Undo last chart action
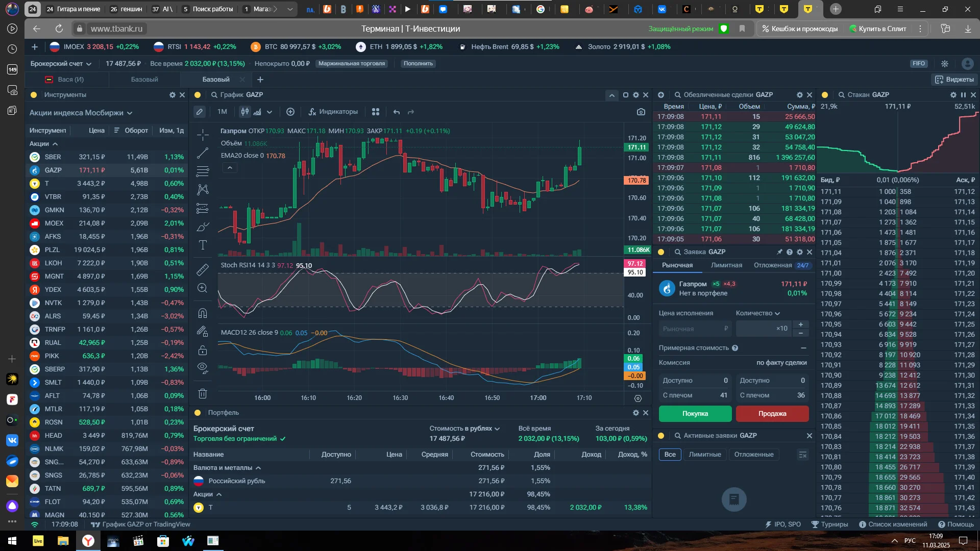This screenshot has height=551, width=980. coord(397,112)
